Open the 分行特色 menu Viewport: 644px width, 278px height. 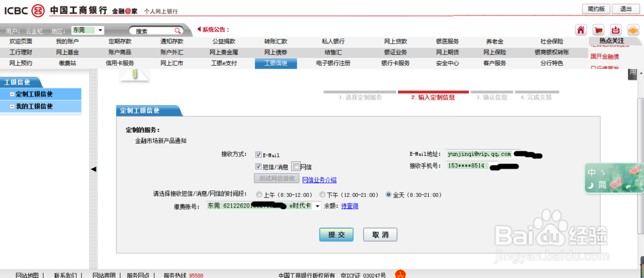552,63
